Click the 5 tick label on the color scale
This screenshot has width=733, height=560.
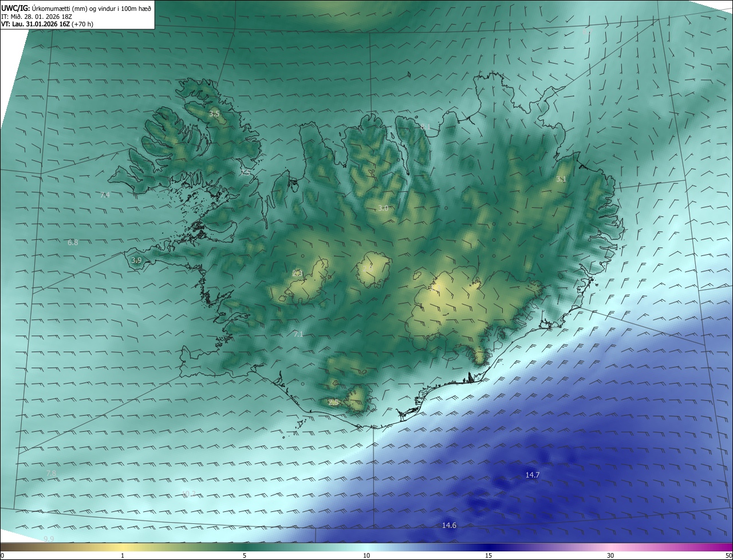point(245,555)
